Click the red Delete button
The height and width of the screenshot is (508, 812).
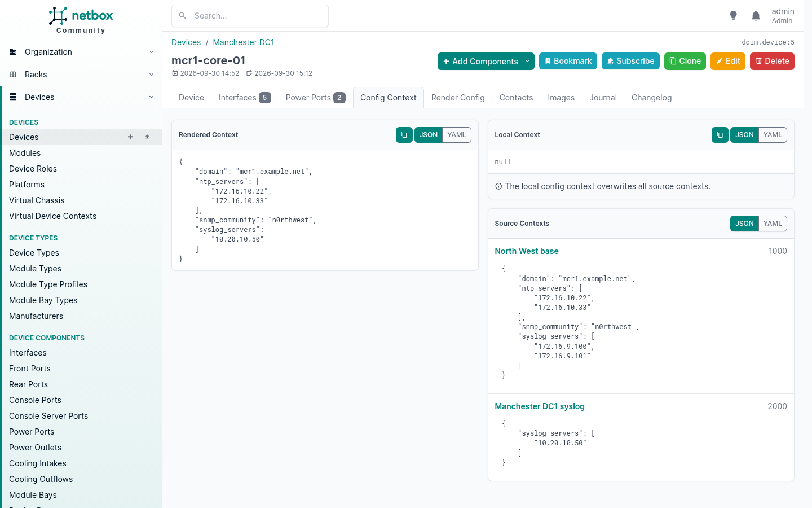[772, 61]
